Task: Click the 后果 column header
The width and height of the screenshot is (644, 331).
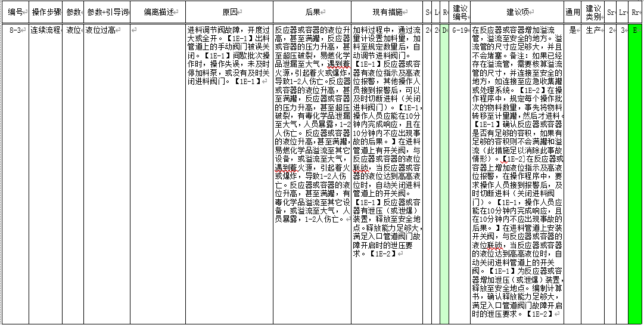Action: click(x=312, y=13)
